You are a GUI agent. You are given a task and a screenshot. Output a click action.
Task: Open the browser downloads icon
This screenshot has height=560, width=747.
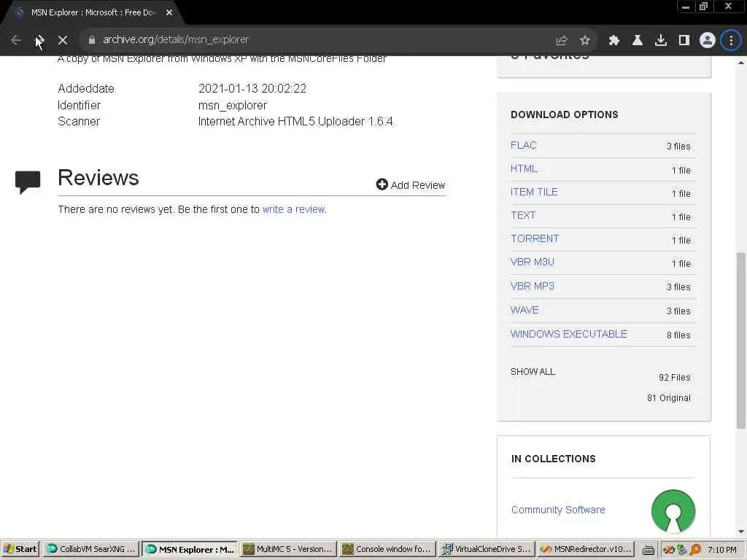[661, 41]
